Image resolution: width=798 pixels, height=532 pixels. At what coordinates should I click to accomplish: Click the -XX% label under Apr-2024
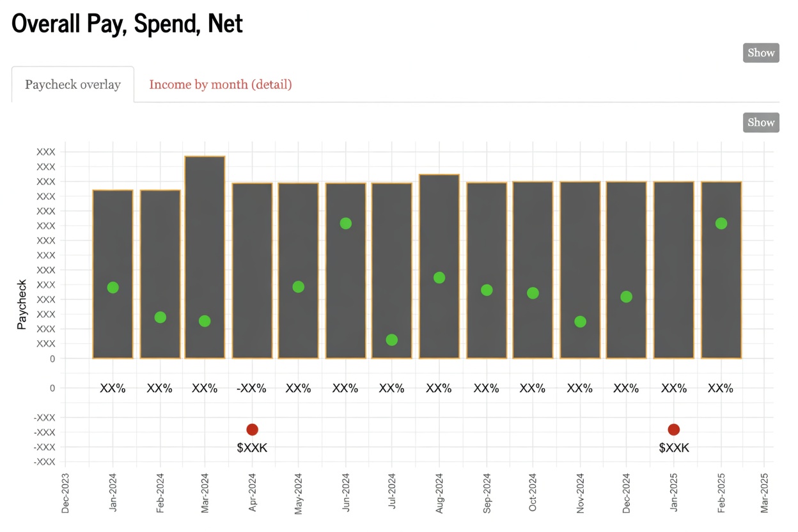pyautogui.click(x=251, y=387)
